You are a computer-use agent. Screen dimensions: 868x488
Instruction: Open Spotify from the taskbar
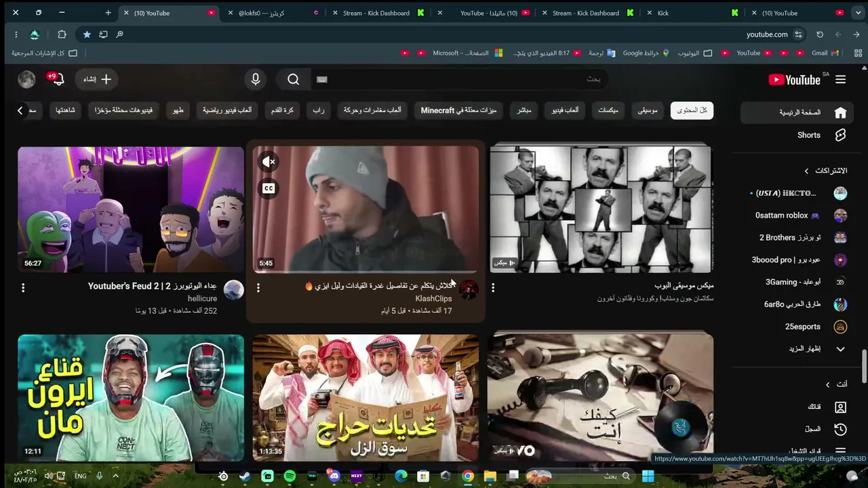pyautogui.click(x=290, y=476)
